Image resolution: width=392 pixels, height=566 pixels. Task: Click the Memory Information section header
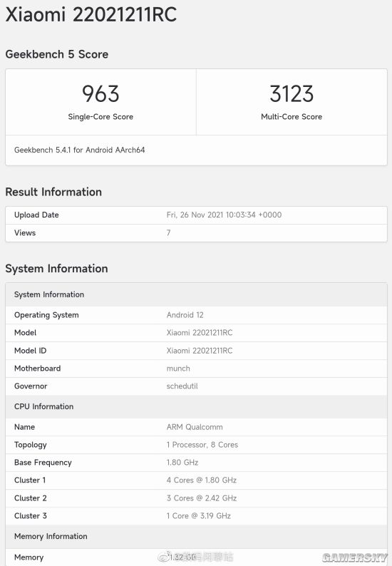coord(51,536)
